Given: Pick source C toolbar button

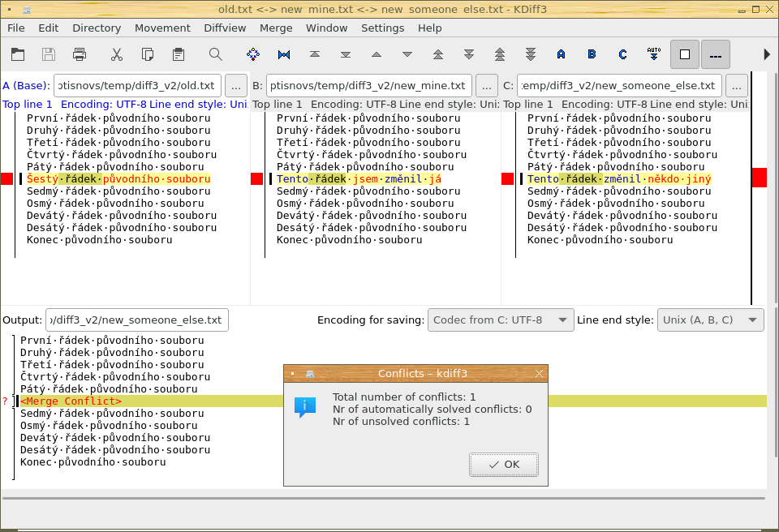Looking at the screenshot, I should point(622,54).
